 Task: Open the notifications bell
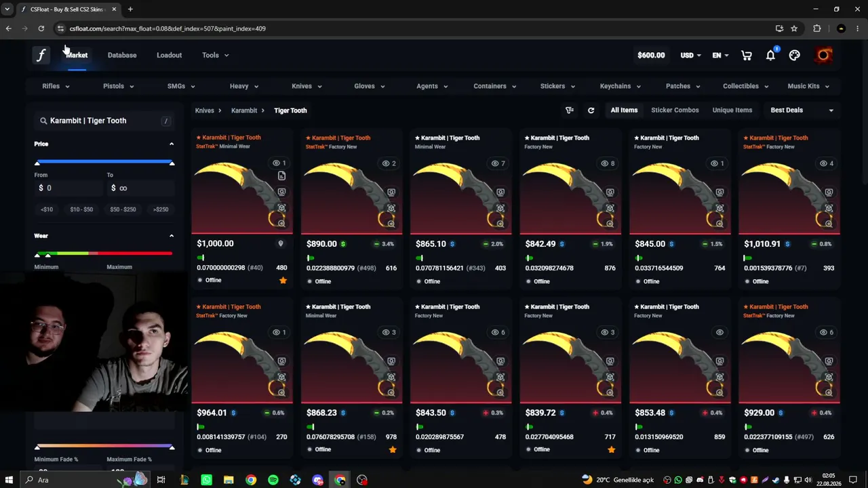coord(770,56)
